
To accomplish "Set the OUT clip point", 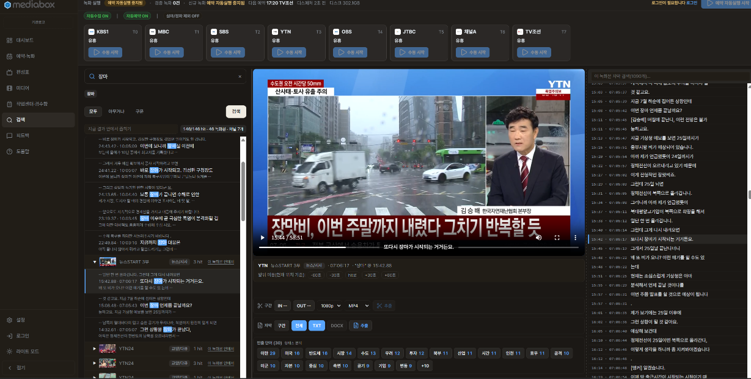I will (x=303, y=306).
